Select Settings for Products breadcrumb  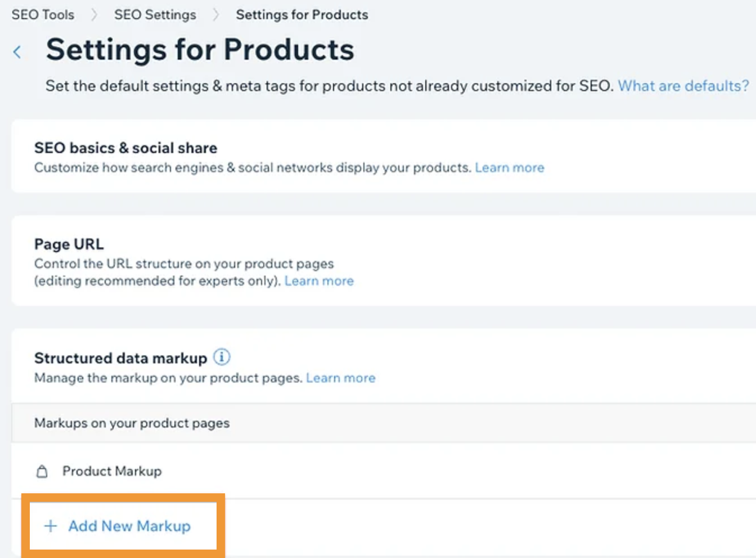[x=302, y=15]
